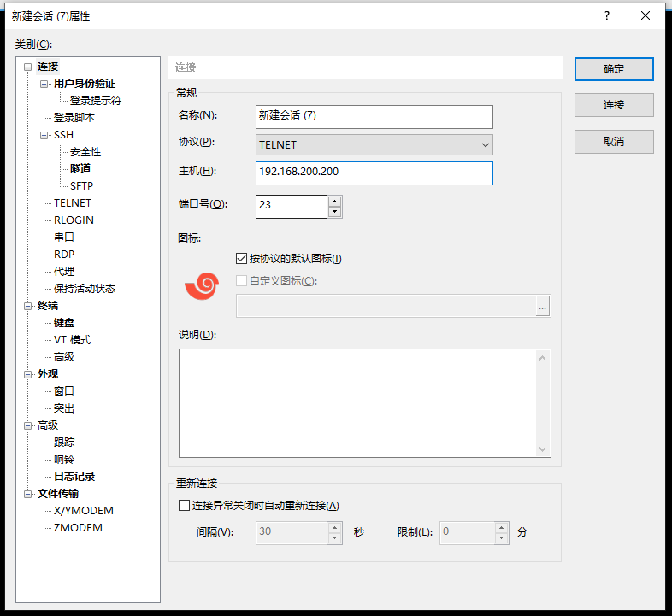This screenshot has height=616, width=672.
Task: Collapse the SSH tree node
Action: [44, 135]
